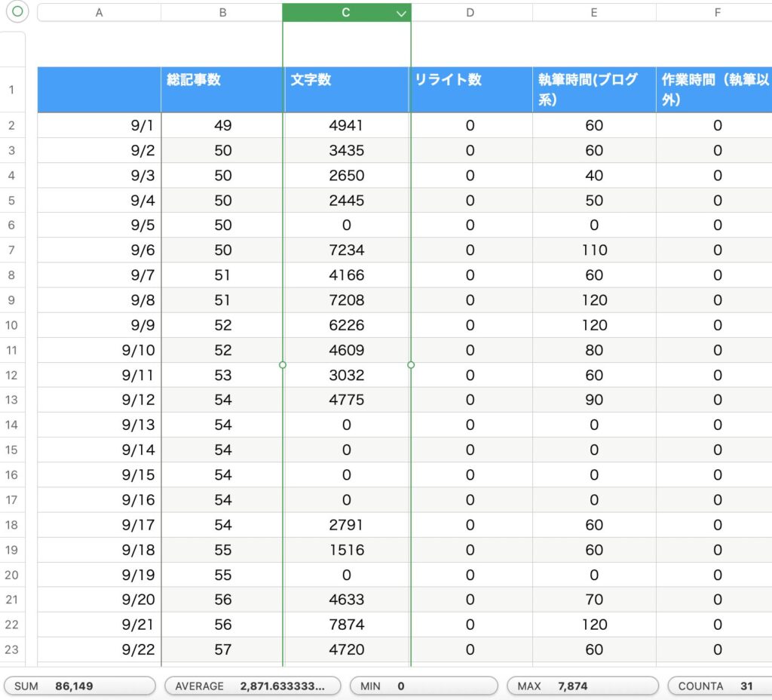Select the cell containing 7234
Screen dimensions: 772x700
click(346, 250)
